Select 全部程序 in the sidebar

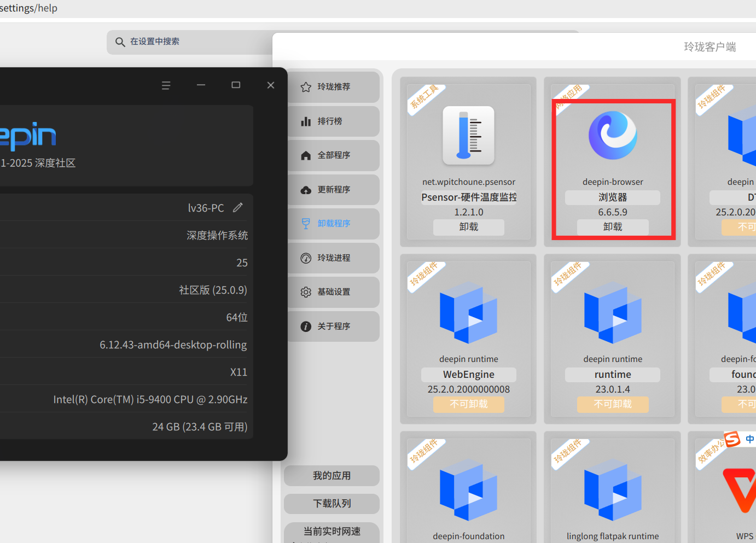pos(333,155)
